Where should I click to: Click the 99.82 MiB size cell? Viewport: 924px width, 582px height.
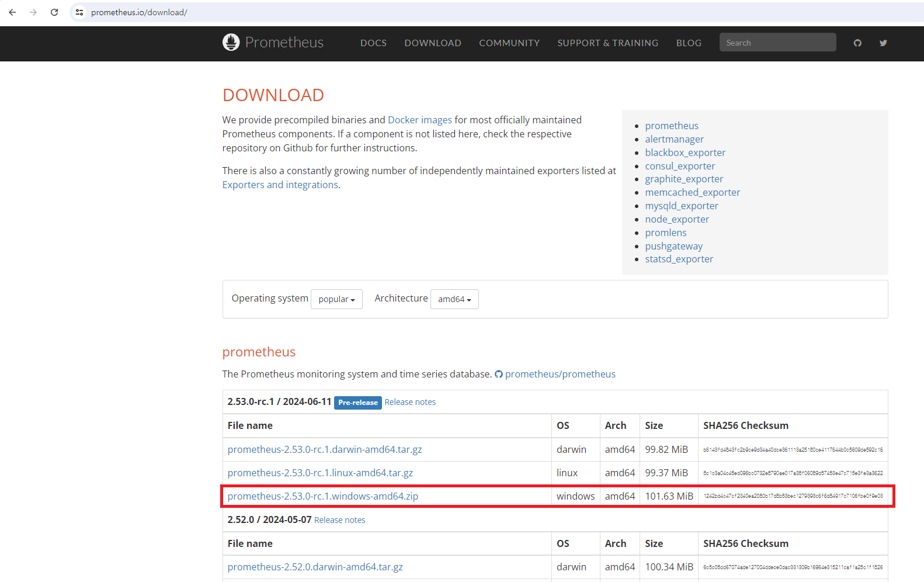click(x=666, y=449)
